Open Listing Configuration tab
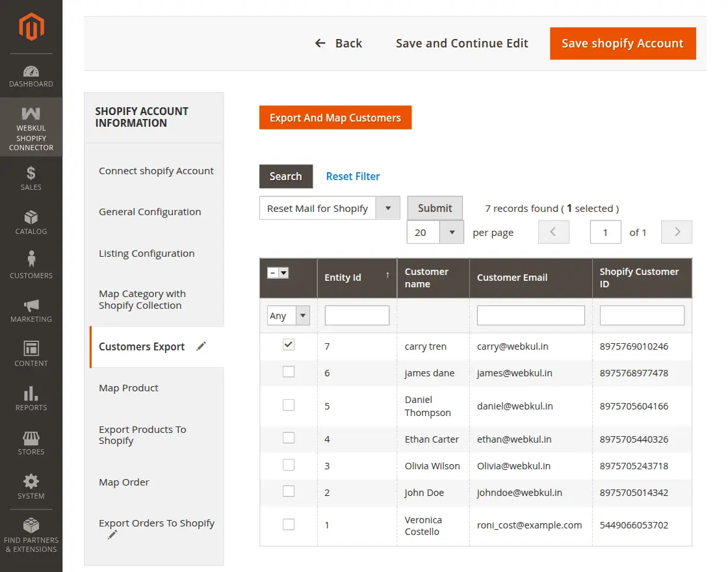 click(x=147, y=253)
